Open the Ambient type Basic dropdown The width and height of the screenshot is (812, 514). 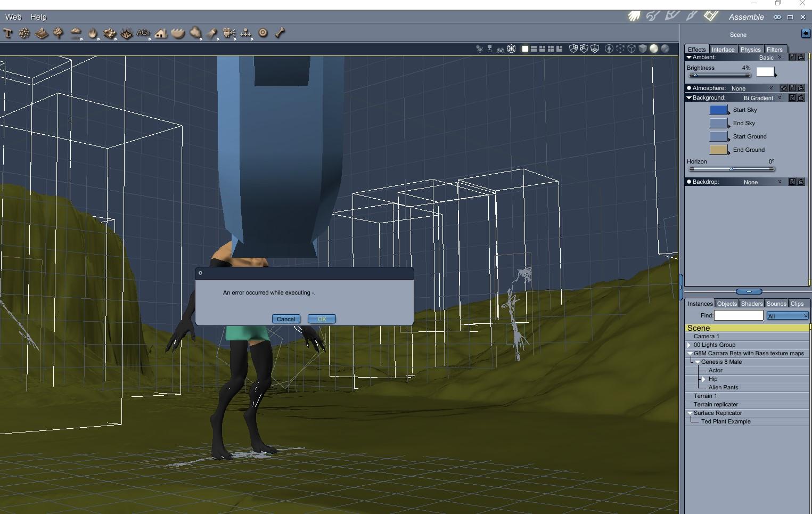coord(770,58)
